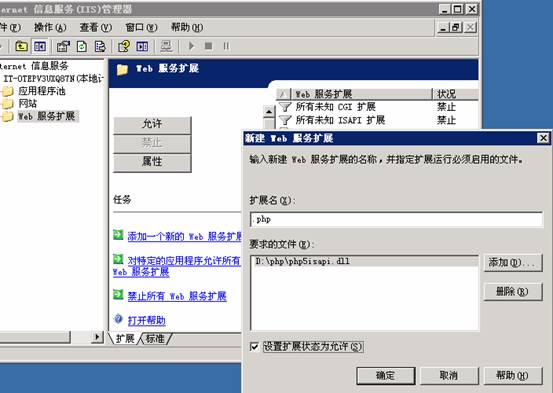Switch to the 标准 tab
The image size is (553, 393).
click(x=155, y=339)
